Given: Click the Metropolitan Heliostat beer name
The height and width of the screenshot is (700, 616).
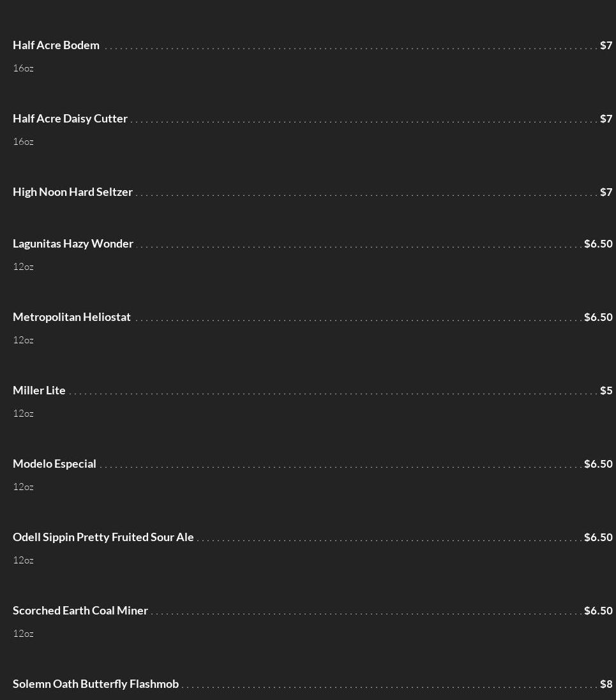Looking at the screenshot, I should (x=71, y=317).
